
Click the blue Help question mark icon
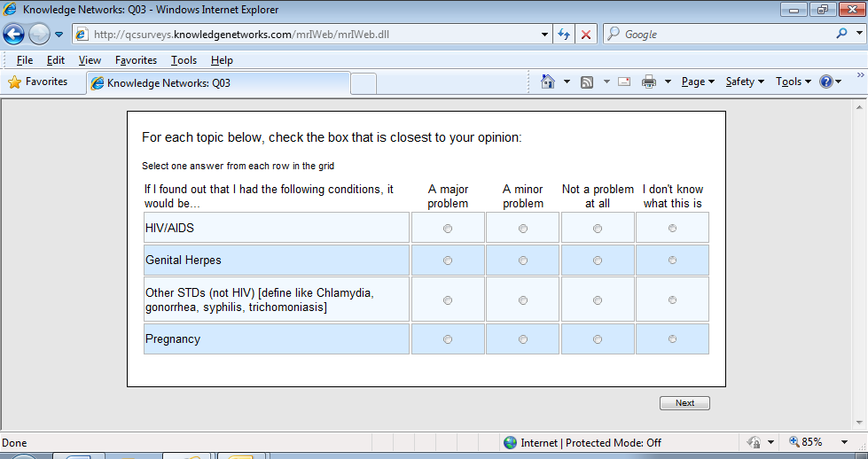826,82
